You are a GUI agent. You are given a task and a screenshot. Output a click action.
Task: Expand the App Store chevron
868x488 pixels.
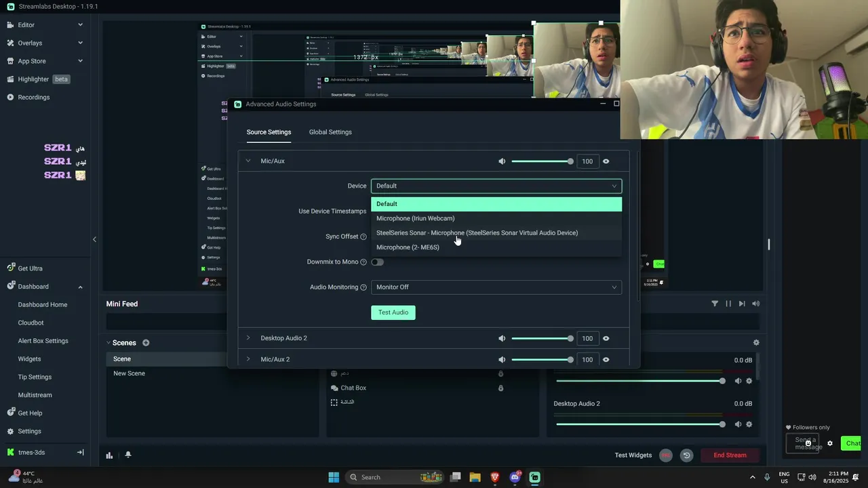pyautogui.click(x=80, y=61)
